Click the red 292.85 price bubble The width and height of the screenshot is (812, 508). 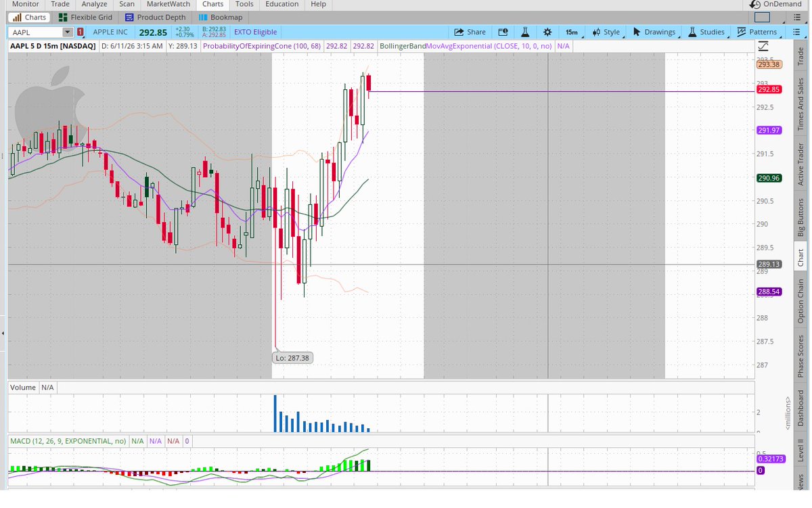(x=769, y=89)
